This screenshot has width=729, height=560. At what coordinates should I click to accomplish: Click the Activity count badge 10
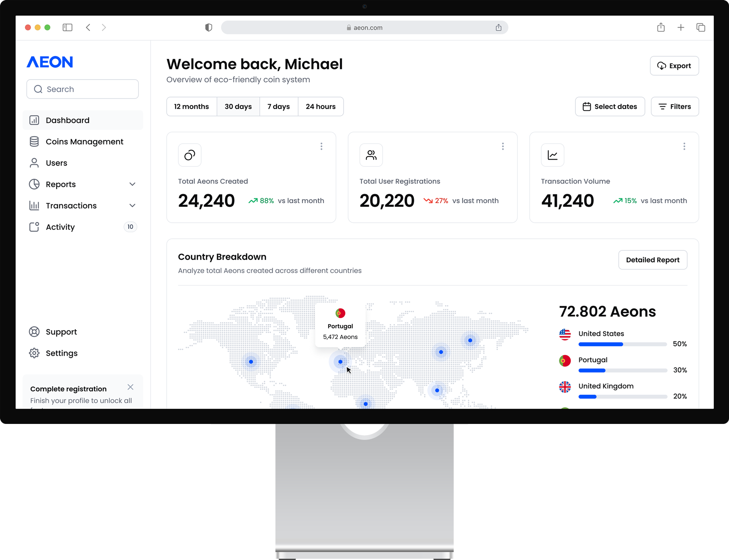pyautogui.click(x=130, y=227)
